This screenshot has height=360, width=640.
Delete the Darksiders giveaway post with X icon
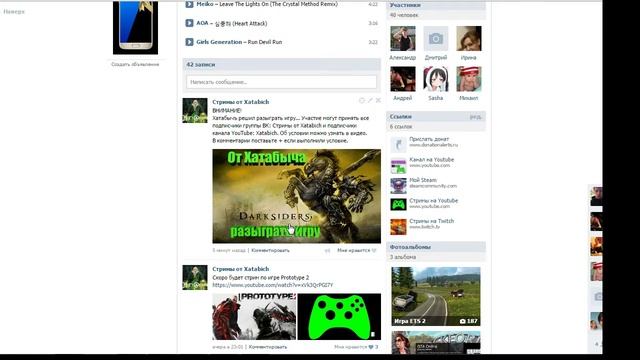pos(378,100)
